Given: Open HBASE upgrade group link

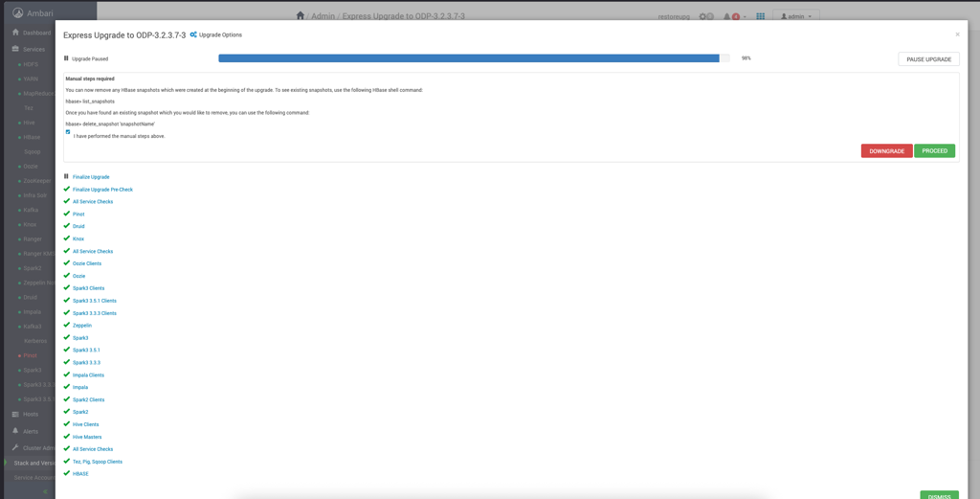Looking at the screenshot, I should (80, 474).
